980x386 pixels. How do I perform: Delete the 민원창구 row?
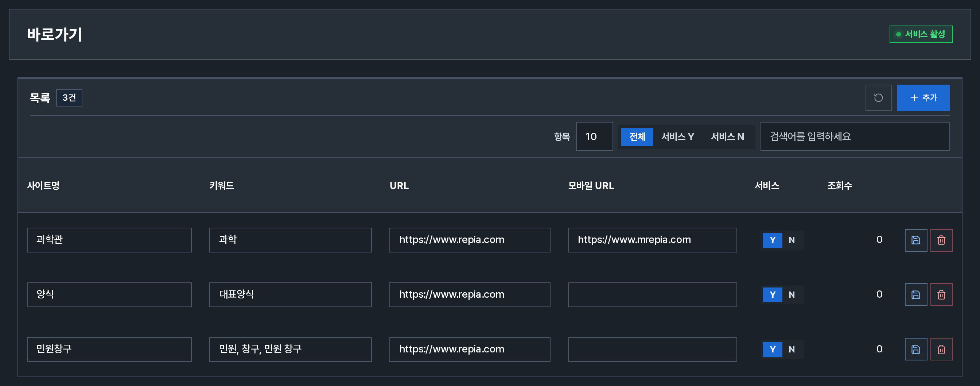[x=941, y=350]
